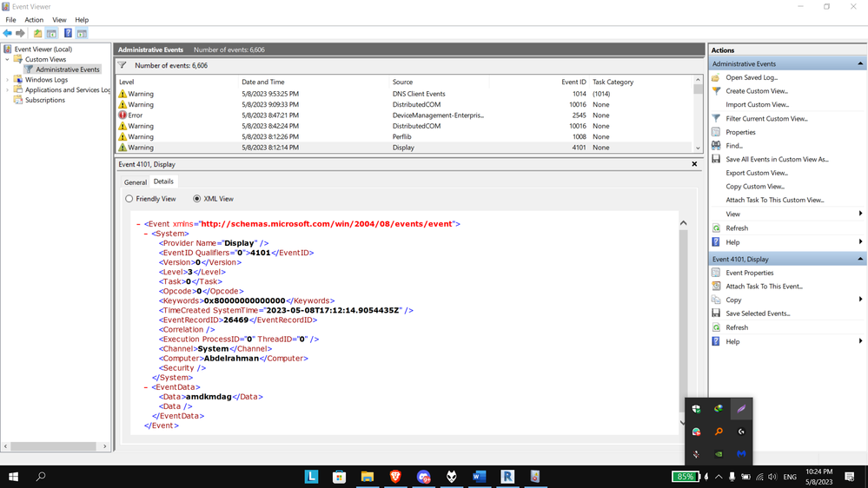The width and height of the screenshot is (868, 488).
Task: Close the Event 4101 details pane
Action: click(x=694, y=164)
